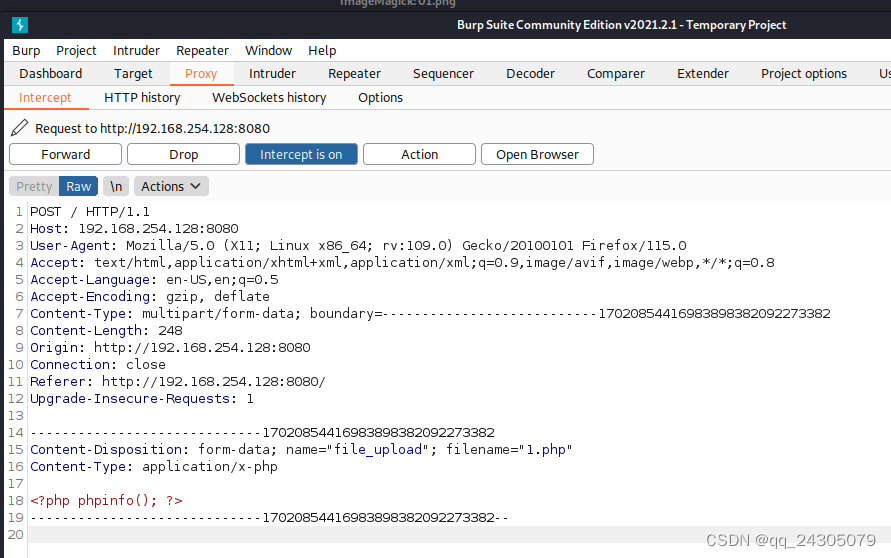Open the Project menu
The width and height of the screenshot is (891, 558).
click(x=76, y=51)
